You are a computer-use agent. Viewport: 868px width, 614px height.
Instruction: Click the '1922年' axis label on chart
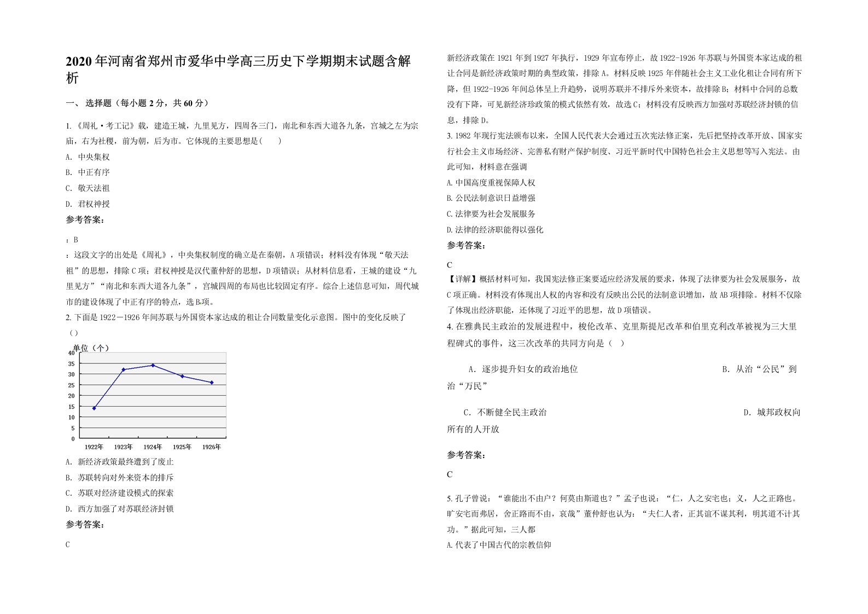pyautogui.click(x=94, y=447)
